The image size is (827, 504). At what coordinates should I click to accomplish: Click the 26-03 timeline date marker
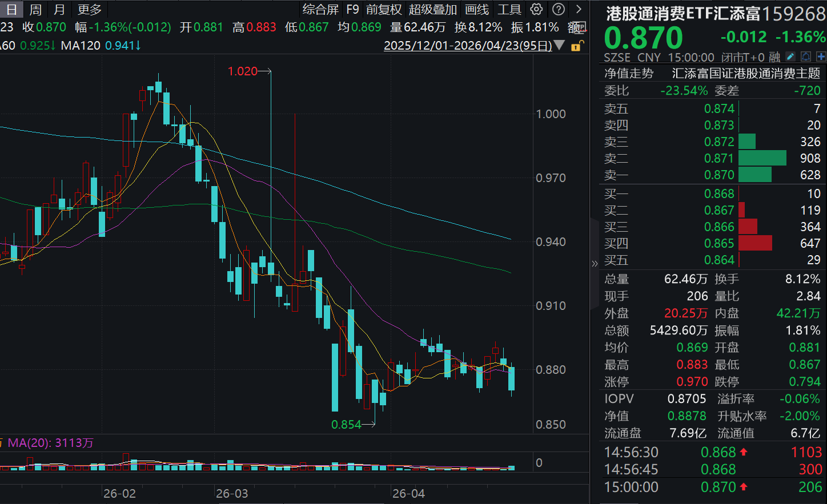click(232, 493)
